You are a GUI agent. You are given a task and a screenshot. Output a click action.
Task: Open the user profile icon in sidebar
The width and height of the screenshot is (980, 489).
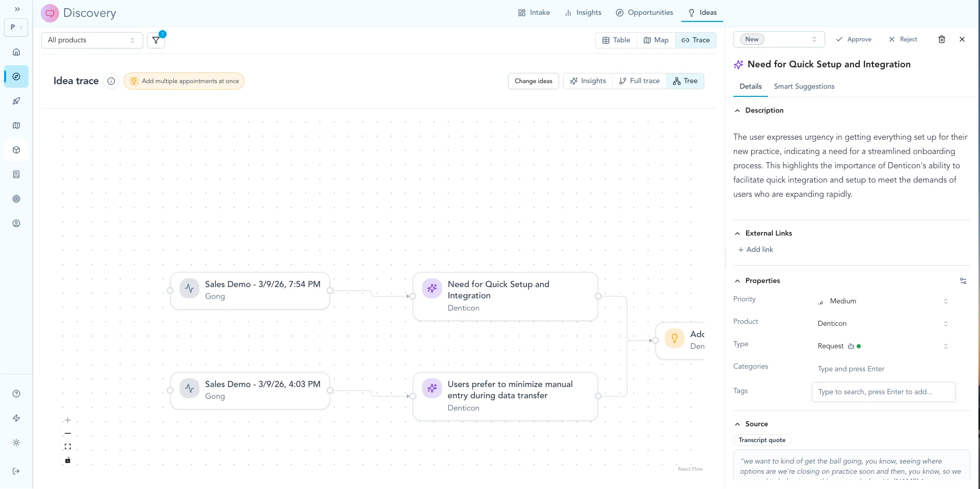tap(16, 223)
